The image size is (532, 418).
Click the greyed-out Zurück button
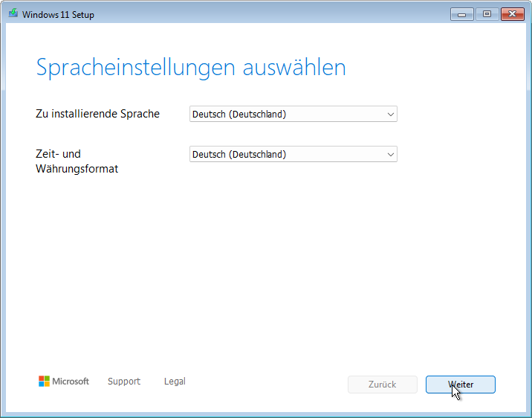tap(382, 385)
